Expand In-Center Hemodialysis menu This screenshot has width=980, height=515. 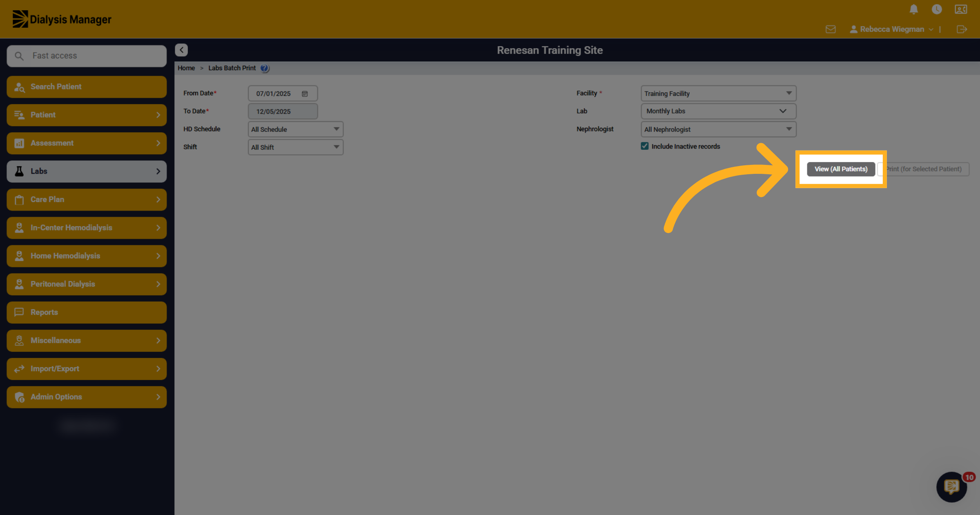[87, 228]
